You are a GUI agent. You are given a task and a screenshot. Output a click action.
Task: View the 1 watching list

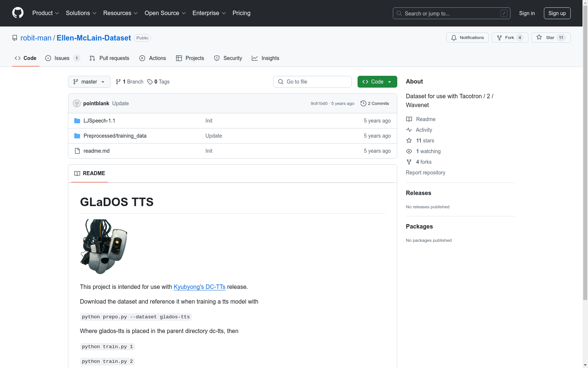(423, 151)
